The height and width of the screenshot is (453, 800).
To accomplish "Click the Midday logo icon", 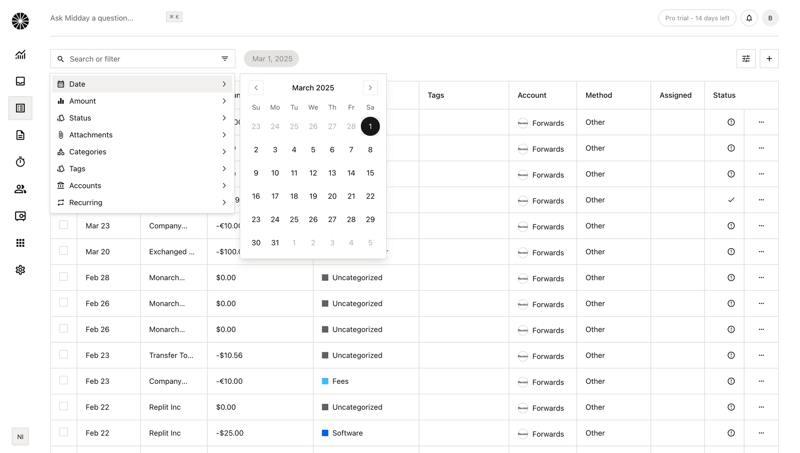I will [20, 21].
